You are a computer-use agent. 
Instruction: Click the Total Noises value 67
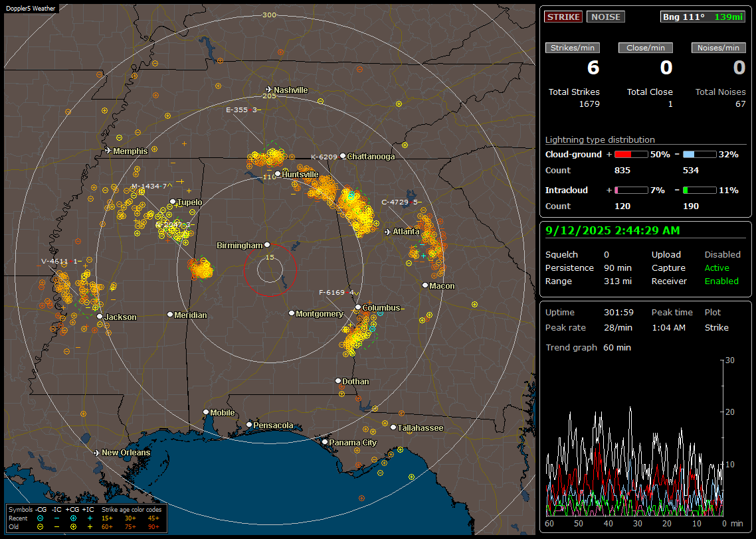(x=741, y=104)
